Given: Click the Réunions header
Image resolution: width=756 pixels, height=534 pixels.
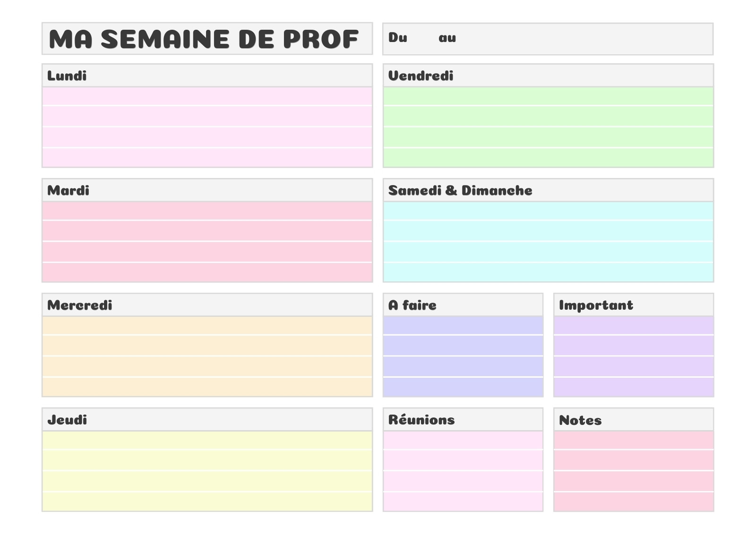Looking at the screenshot, I should (x=463, y=420).
